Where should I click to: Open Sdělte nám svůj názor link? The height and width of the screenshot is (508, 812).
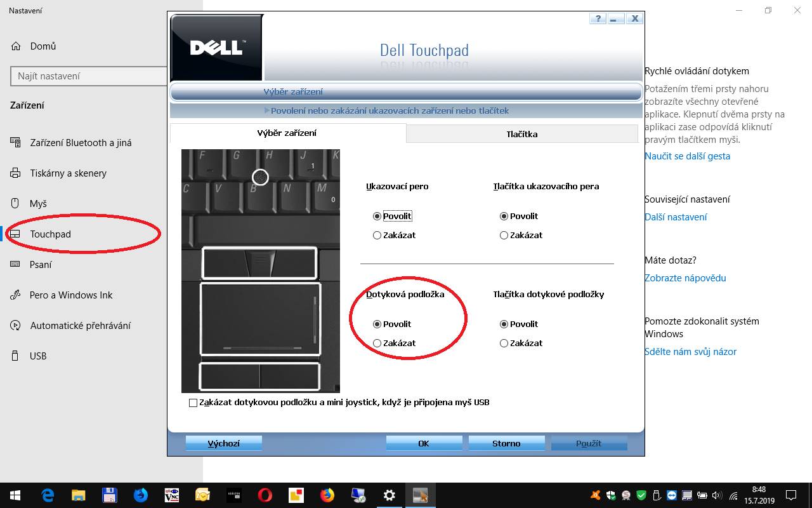pos(690,352)
